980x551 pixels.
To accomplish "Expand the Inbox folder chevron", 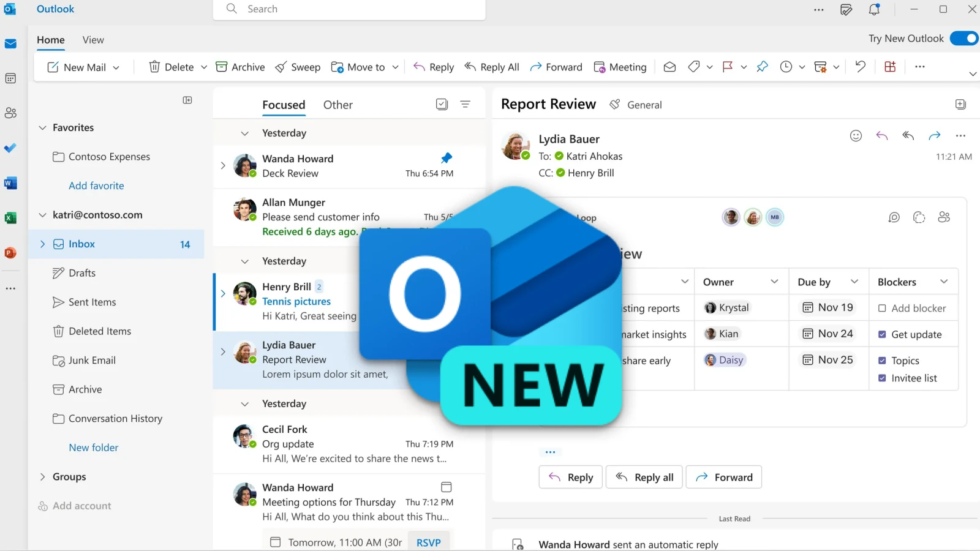I will tap(42, 244).
